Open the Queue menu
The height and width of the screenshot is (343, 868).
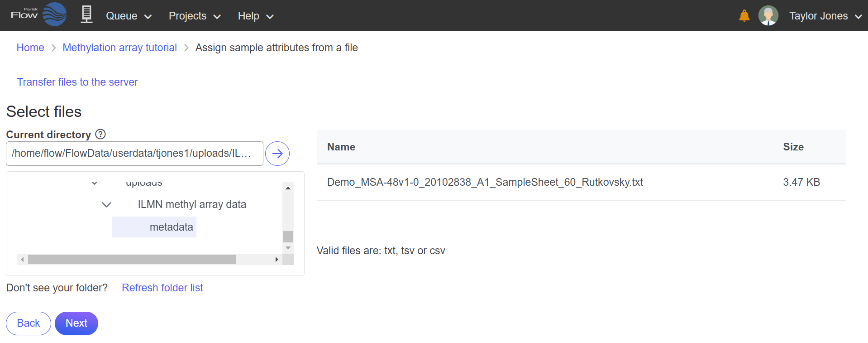tap(129, 16)
